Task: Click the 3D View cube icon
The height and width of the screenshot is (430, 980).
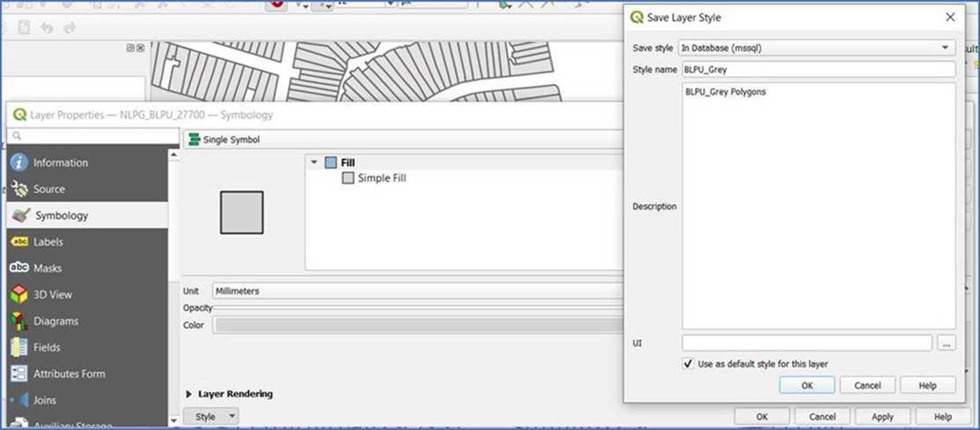Action: 19,294
